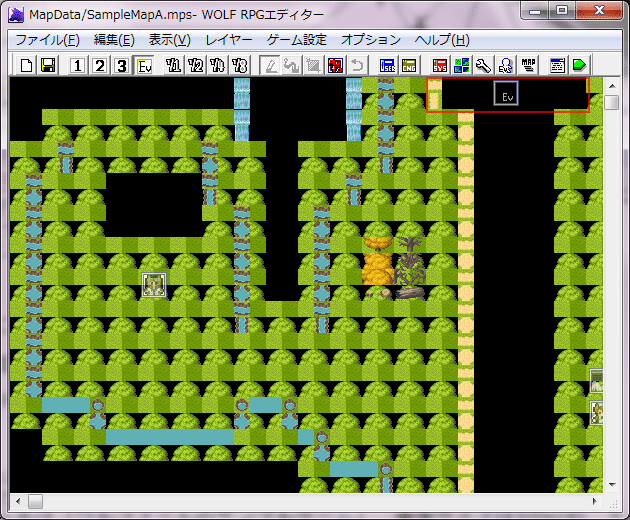Open the 編集(E) menu

(114, 40)
